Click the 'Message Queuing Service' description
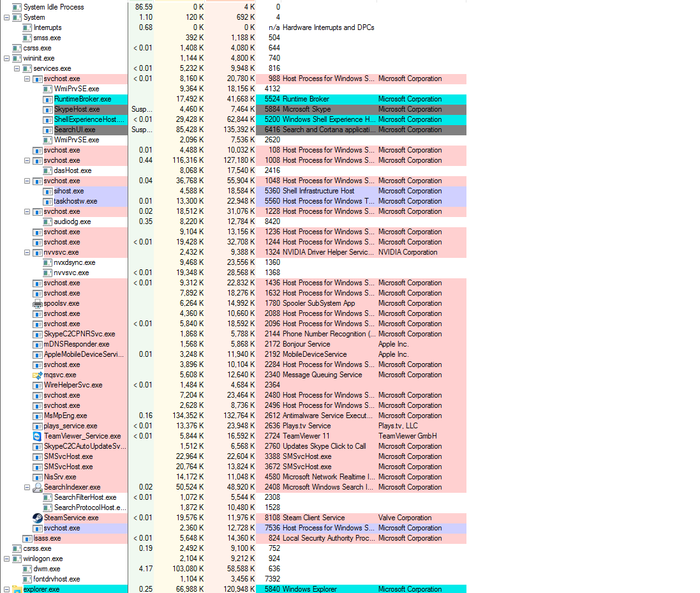 point(322,375)
